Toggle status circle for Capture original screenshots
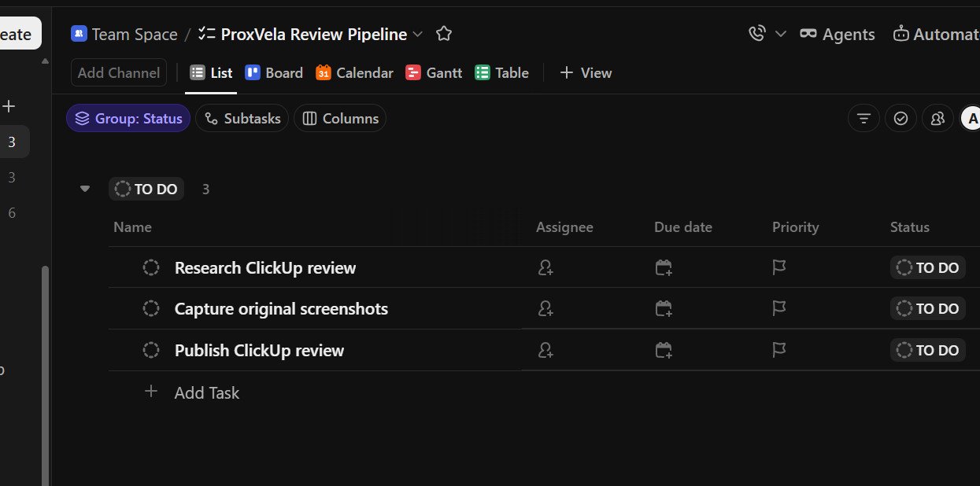The height and width of the screenshot is (486, 980). (151, 308)
